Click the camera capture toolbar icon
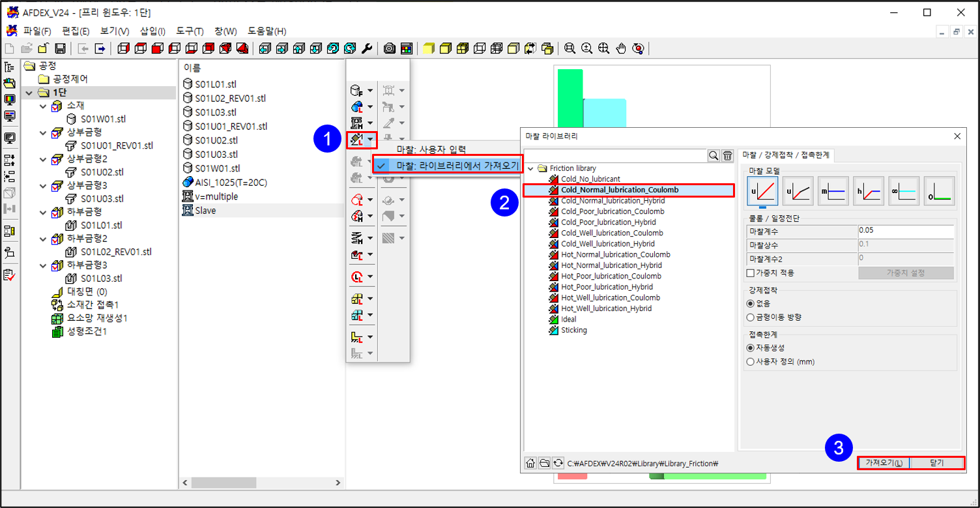Viewport: 980px width, 508px height. tap(390, 48)
